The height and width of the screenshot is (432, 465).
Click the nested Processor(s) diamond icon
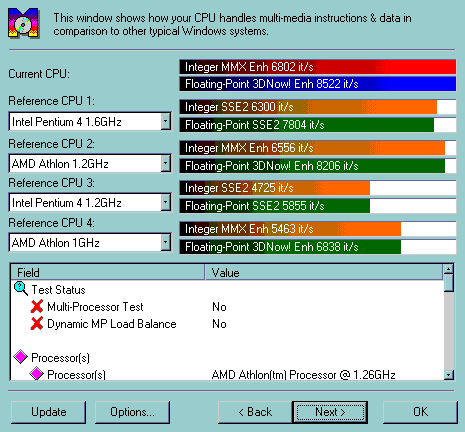(x=37, y=373)
